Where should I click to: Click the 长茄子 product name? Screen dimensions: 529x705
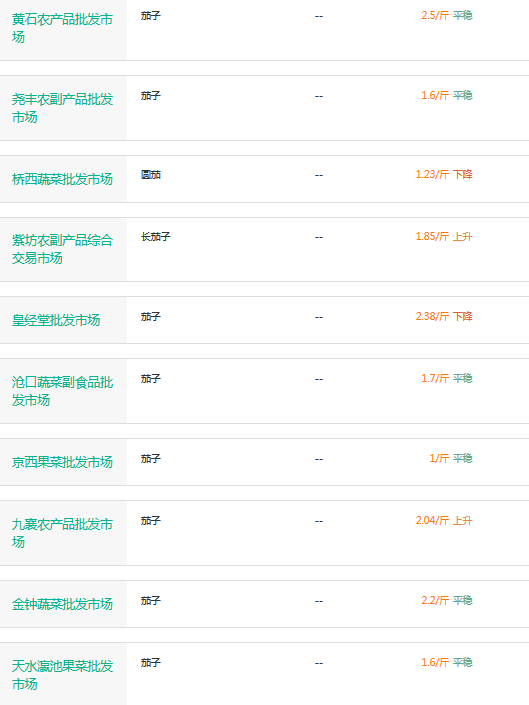(156, 236)
